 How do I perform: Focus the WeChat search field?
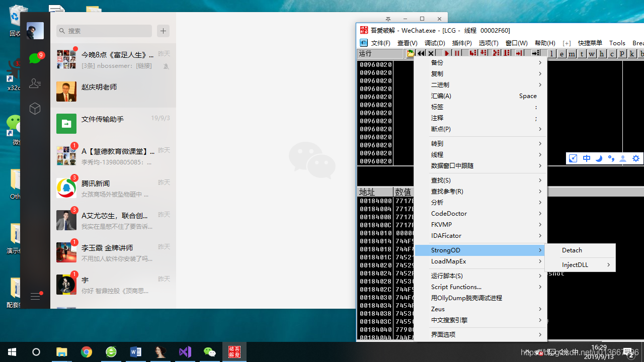click(104, 31)
